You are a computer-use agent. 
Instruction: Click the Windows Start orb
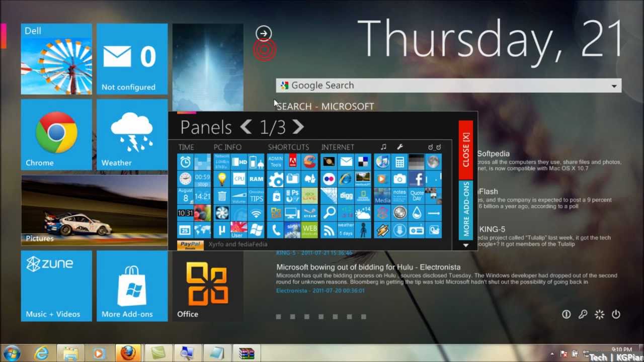click(x=11, y=353)
